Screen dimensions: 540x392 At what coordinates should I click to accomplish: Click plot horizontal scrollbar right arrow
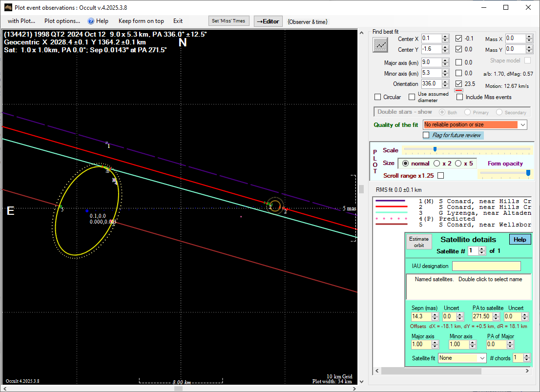pyautogui.click(x=354, y=389)
